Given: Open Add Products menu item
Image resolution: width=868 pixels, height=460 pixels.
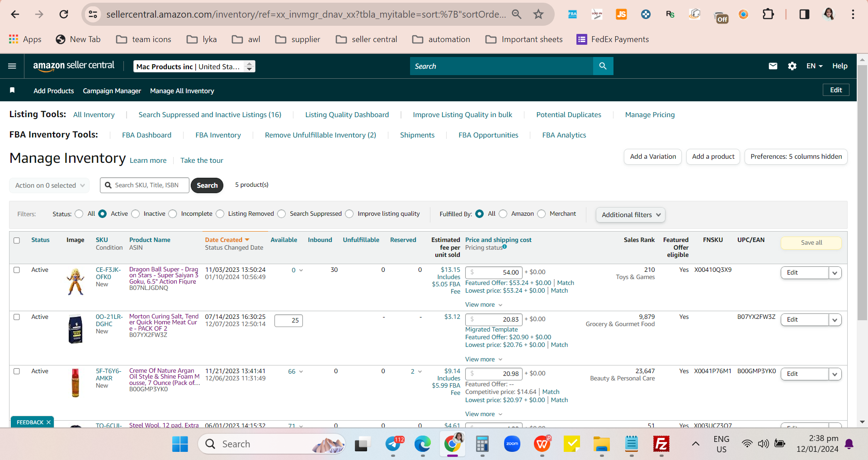Looking at the screenshot, I should 54,91.
